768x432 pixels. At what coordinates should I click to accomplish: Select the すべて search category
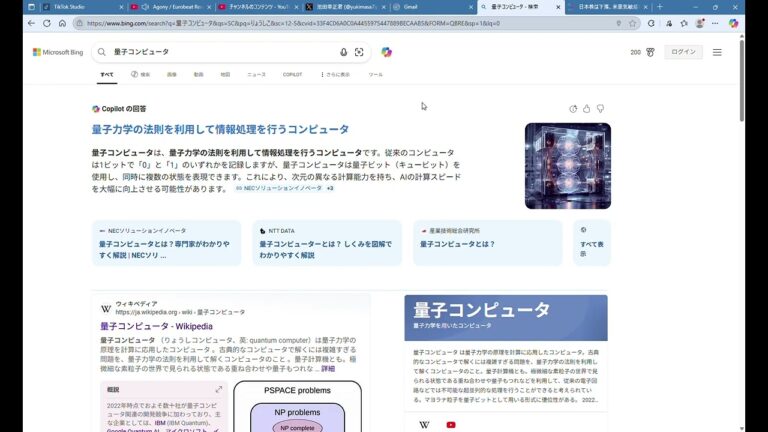107,74
